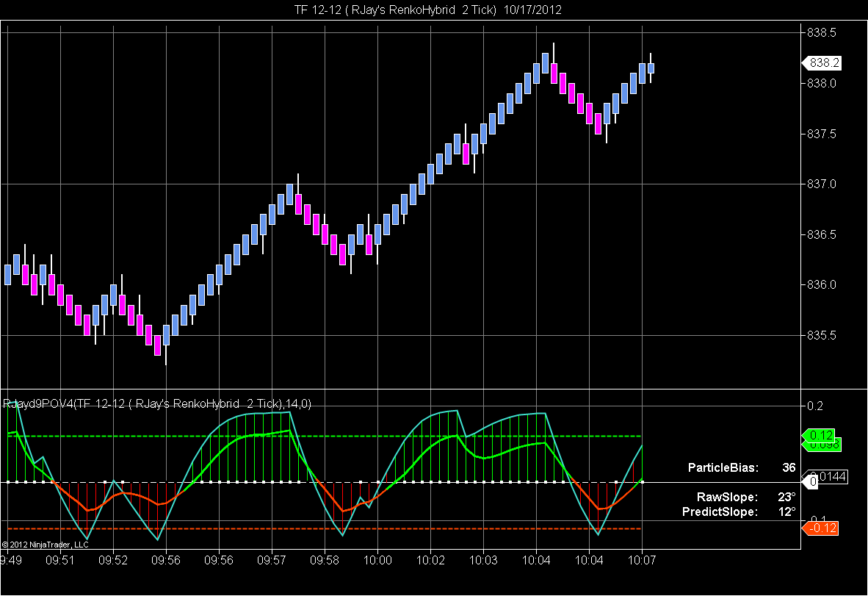Click the PredictSlope value 12°

(x=786, y=511)
